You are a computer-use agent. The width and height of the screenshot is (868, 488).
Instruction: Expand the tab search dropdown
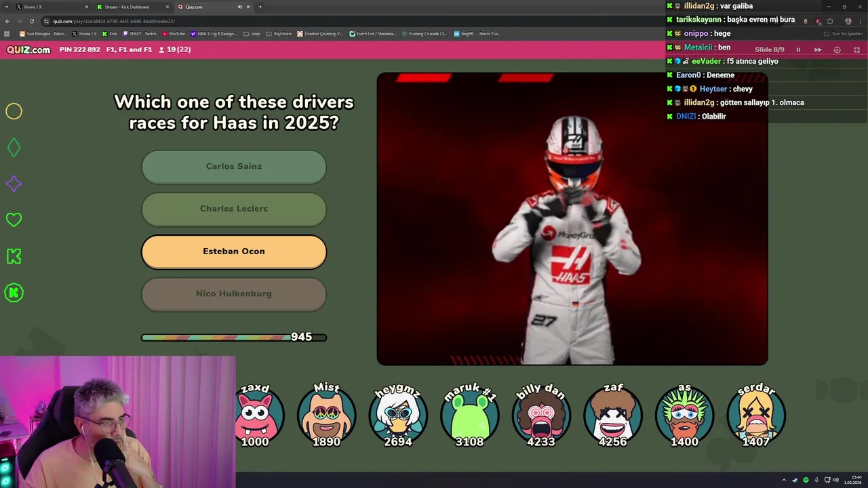(x=5, y=7)
